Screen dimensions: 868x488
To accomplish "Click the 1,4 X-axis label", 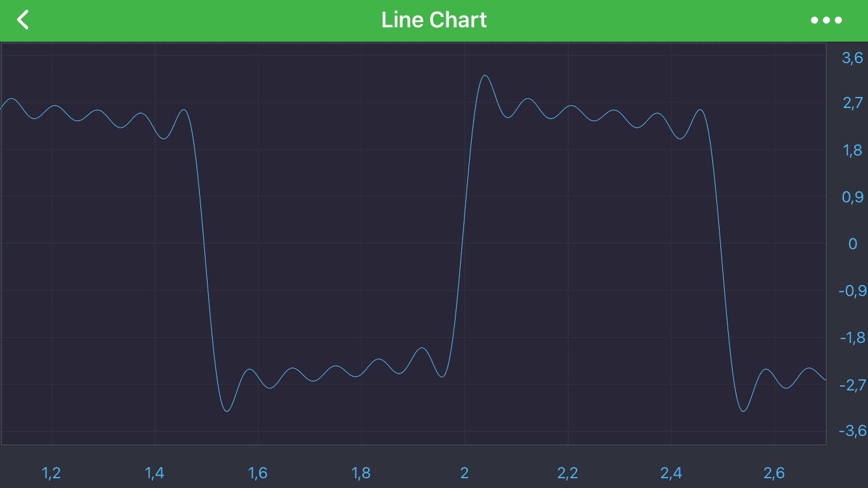I will coord(155,473).
